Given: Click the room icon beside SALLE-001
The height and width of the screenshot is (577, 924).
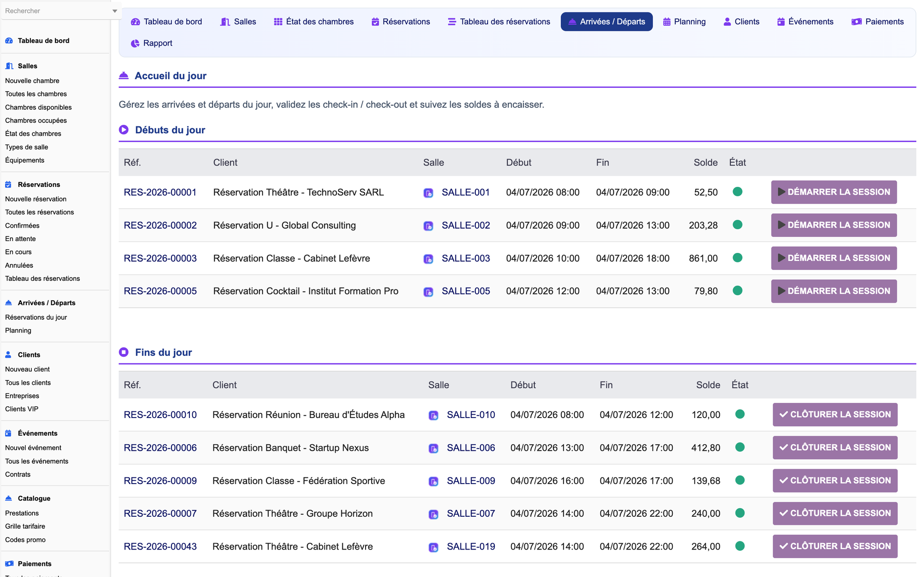Looking at the screenshot, I should [428, 193].
